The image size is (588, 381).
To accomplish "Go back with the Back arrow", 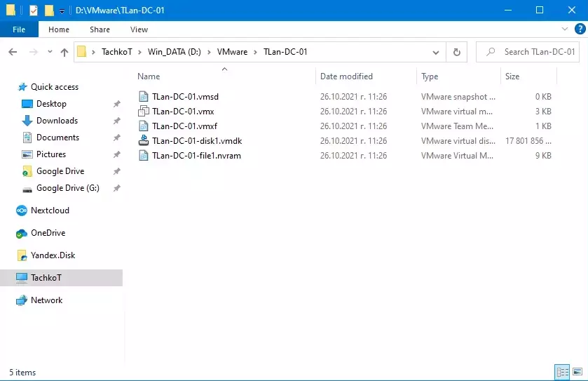I will 13,52.
